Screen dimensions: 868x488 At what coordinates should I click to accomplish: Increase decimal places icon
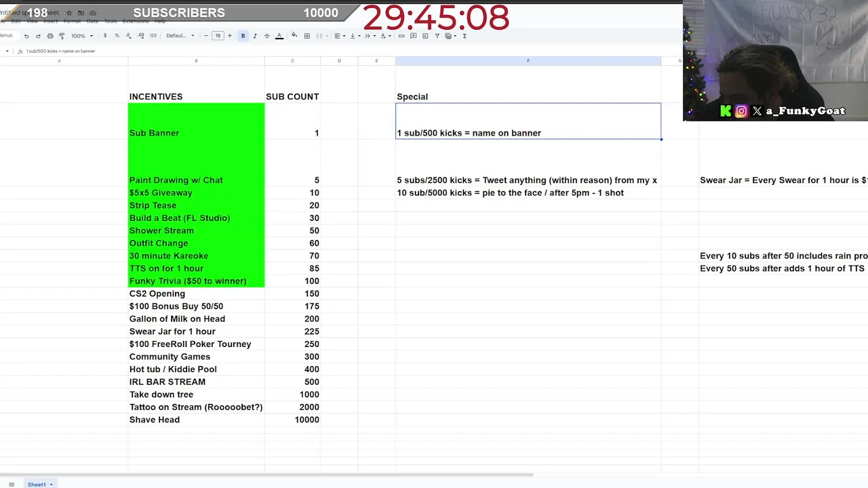pos(140,36)
